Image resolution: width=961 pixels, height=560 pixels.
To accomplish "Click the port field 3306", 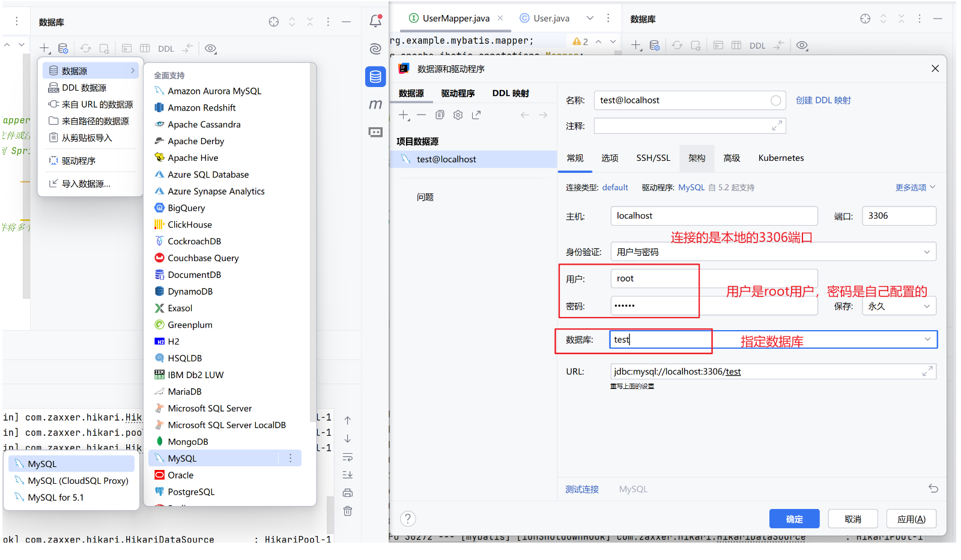I will click(899, 215).
